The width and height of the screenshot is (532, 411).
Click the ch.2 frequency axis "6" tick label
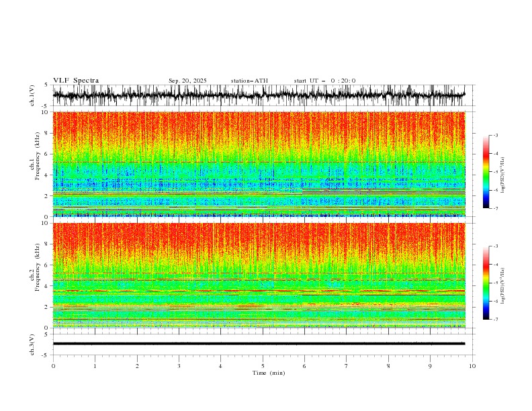(48, 265)
